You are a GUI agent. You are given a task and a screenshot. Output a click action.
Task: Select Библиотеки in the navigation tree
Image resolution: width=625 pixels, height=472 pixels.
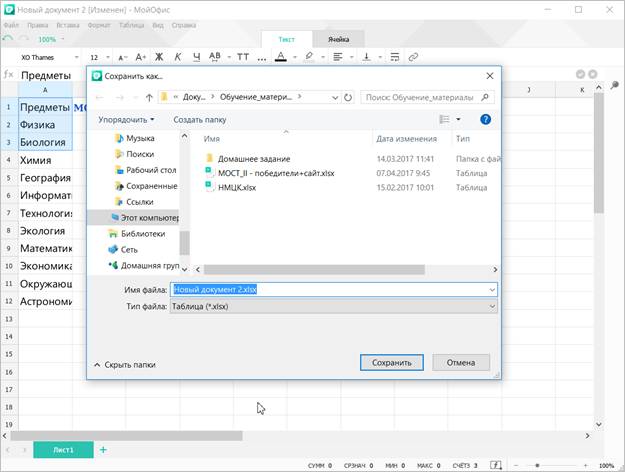143,233
